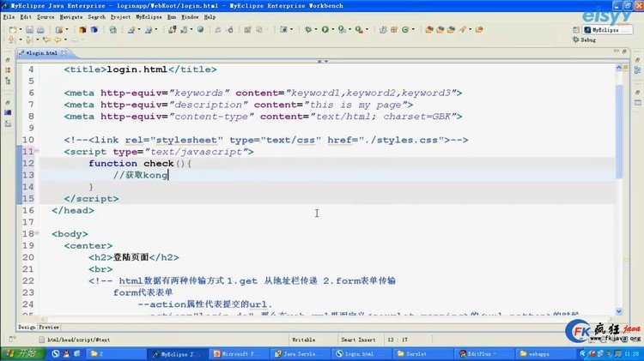
Task: Open the Edit menu
Action: [x=26, y=17]
